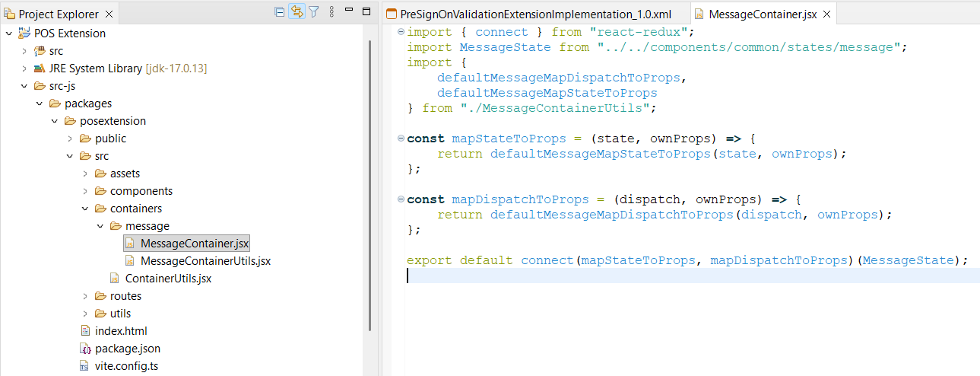Click the package.json file icon
This screenshot has width=980, height=376.
coord(85,349)
